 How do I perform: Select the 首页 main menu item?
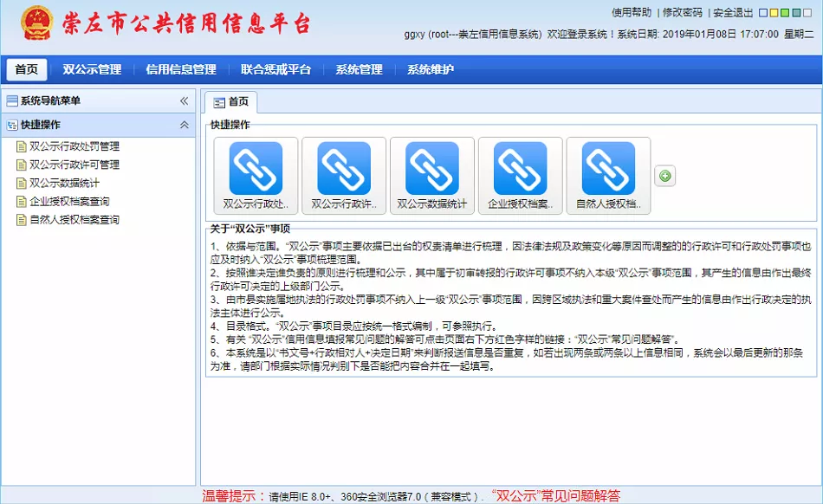[27, 69]
